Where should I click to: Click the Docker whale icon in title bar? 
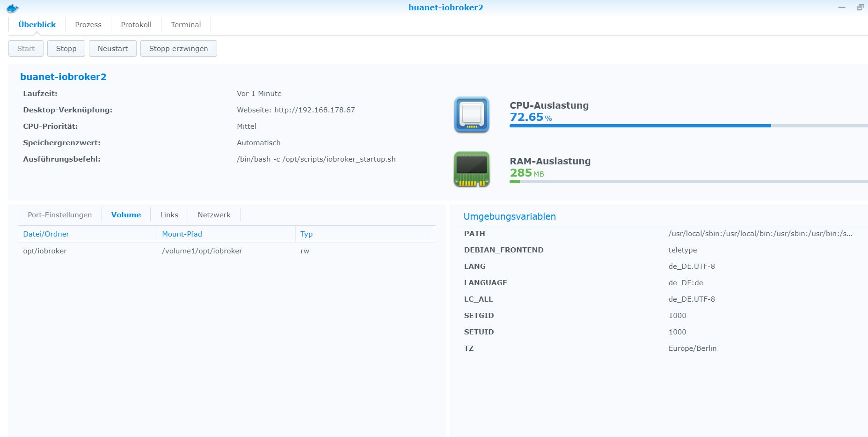pyautogui.click(x=13, y=8)
